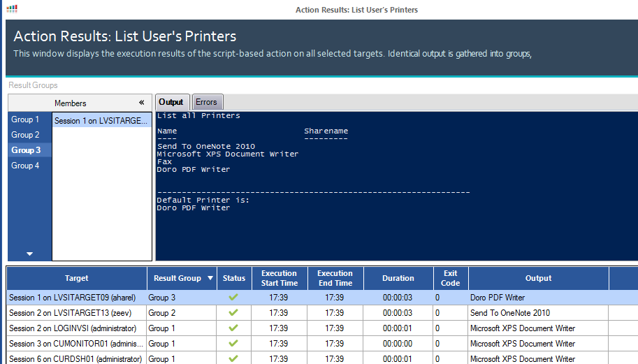Click green status checkmark for LVSITARGET09 row
The height and width of the screenshot is (364, 638).
click(233, 298)
